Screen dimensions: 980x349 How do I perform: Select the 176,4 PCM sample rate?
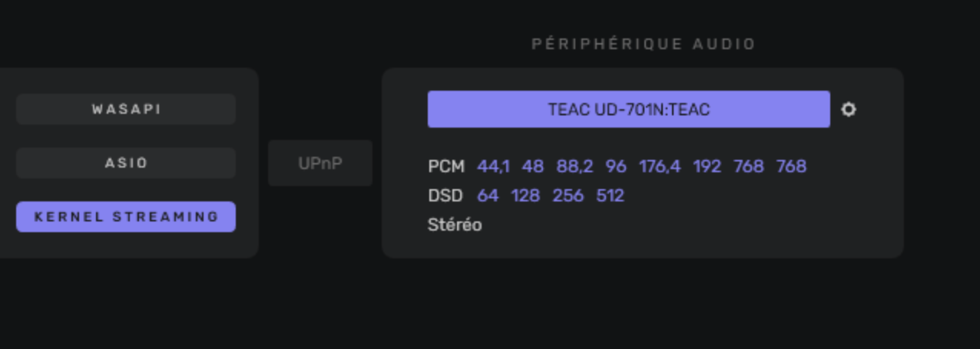(660, 166)
